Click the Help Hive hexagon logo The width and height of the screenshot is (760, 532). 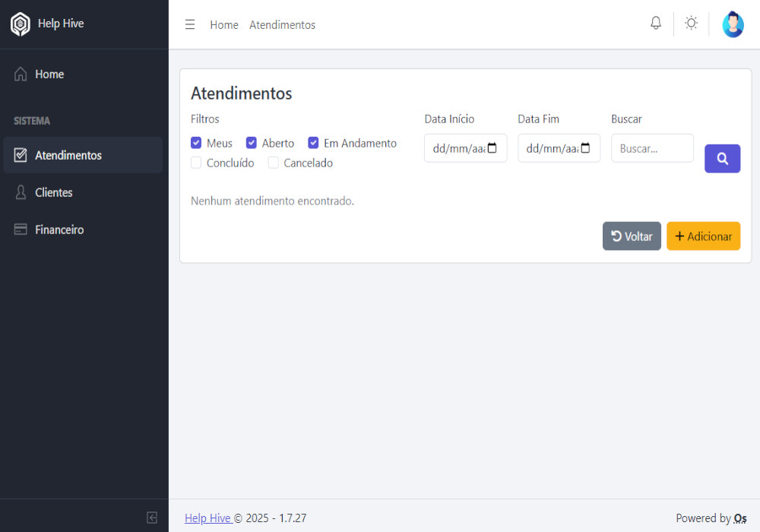(x=21, y=24)
